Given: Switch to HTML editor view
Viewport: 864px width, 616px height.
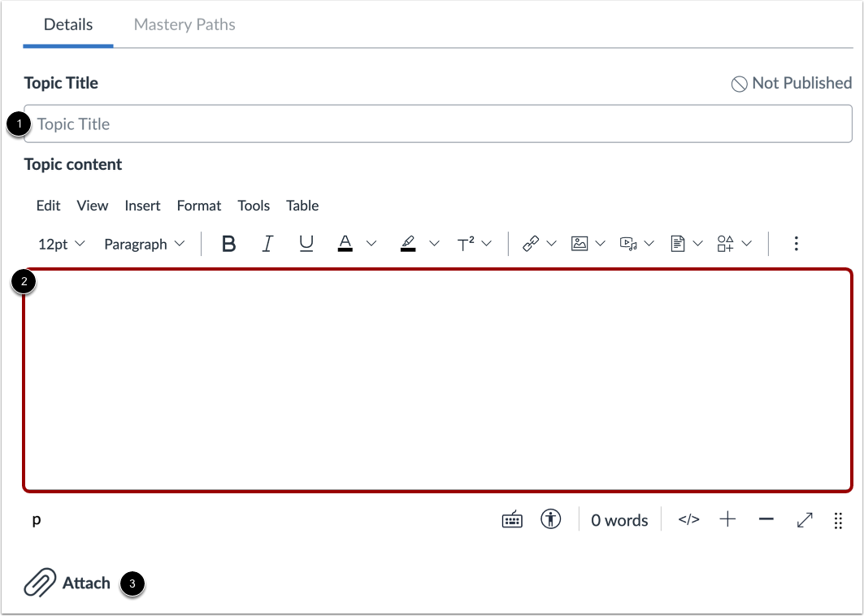Looking at the screenshot, I should (688, 519).
